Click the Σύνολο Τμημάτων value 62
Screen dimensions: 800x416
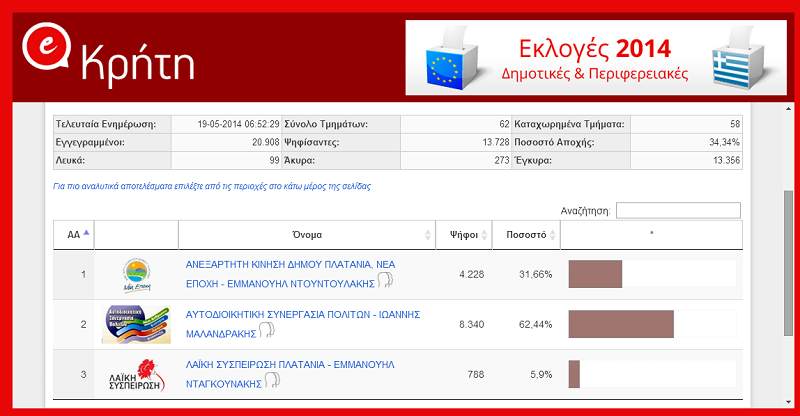point(505,124)
